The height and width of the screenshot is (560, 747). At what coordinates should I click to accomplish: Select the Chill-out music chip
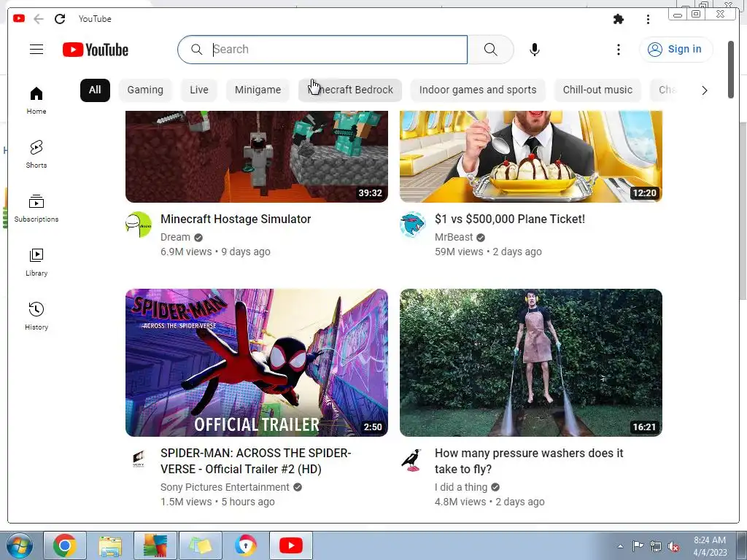pyautogui.click(x=597, y=90)
